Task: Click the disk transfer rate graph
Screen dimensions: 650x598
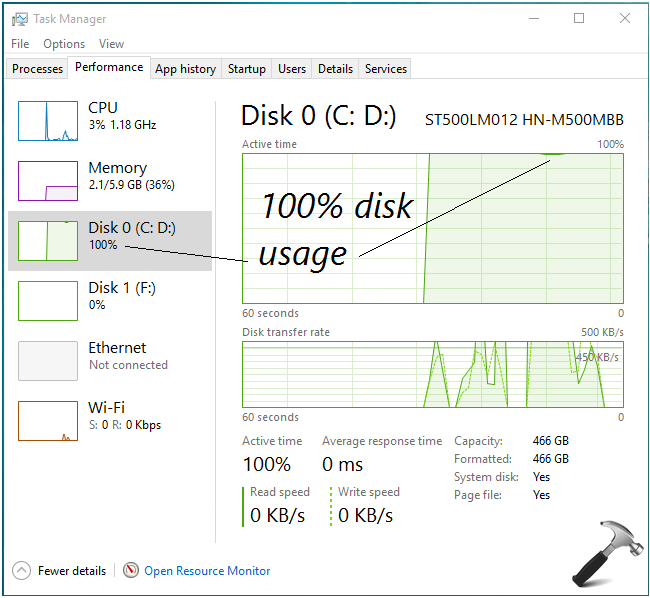Action: 433,375
